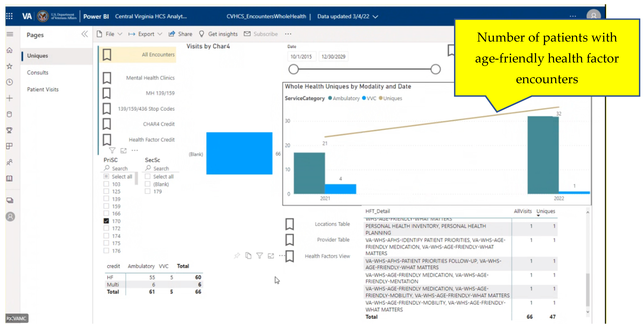Click the right handle of Date slider
The height and width of the screenshot is (328, 644).
[x=436, y=69]
